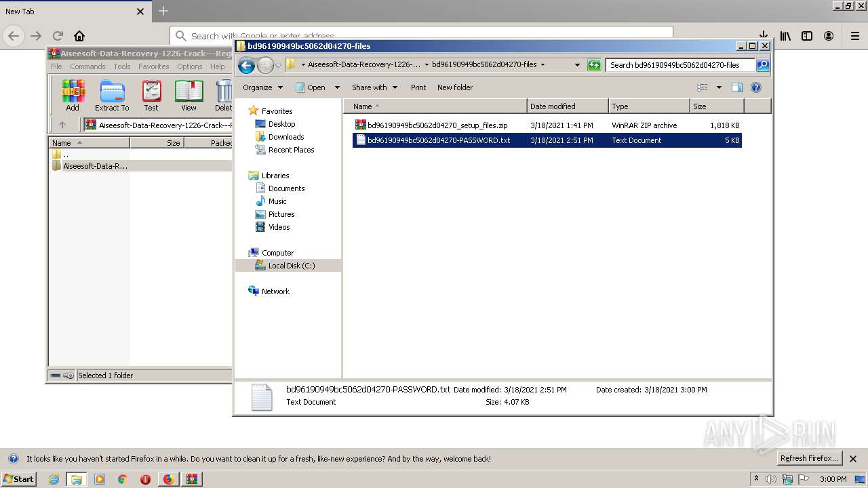868x488 pixels.
Task: Click Refresh Firefox button
Action: point(810,458)
